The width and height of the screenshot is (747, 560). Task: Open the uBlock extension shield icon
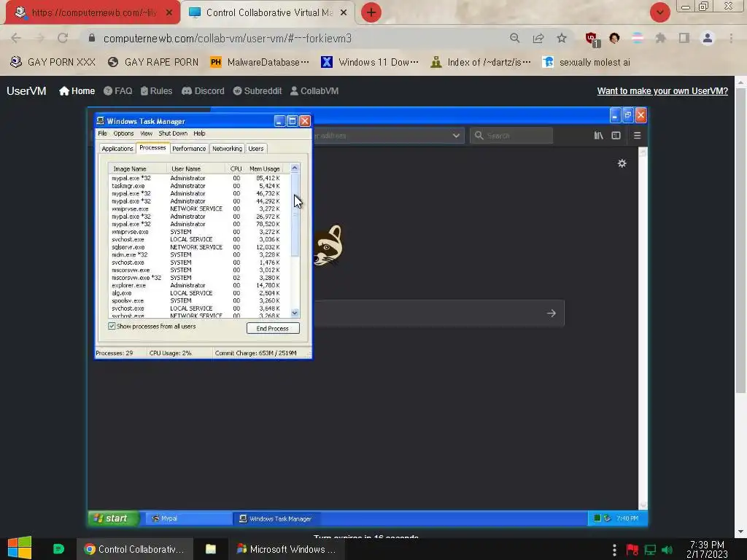pyautogui.click(x=592, y=39)
